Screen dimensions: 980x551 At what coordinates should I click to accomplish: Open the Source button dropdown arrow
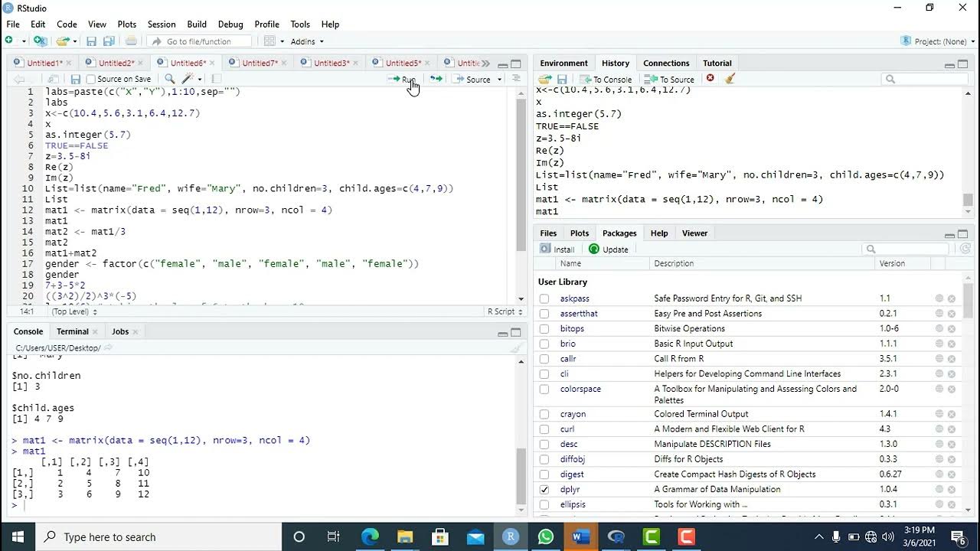click(x=499, y=80)
